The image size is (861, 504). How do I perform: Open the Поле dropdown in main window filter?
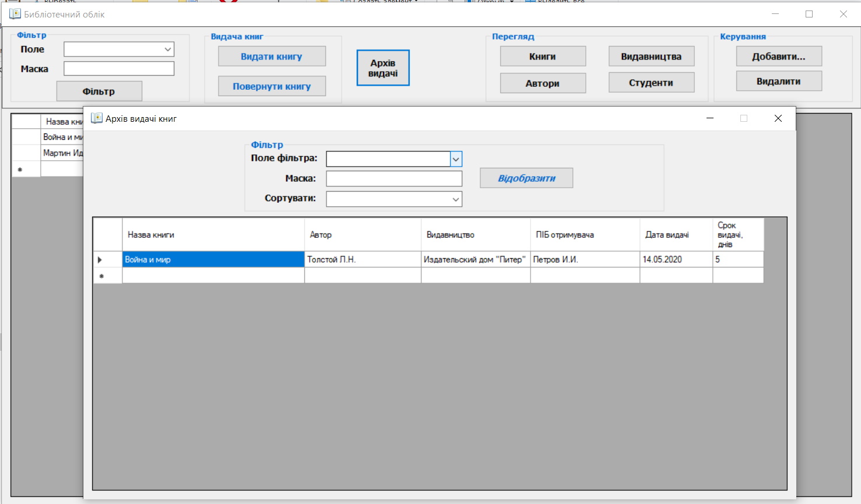pyautogui.click(x=168, y=50)
